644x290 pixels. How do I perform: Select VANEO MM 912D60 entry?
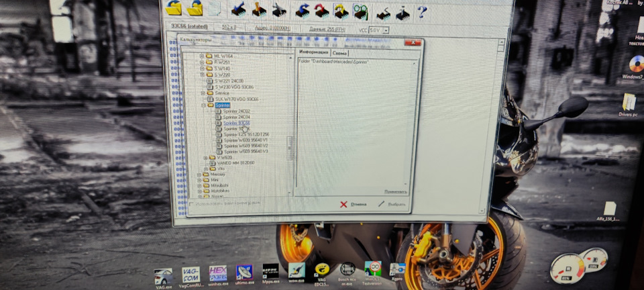point(235,163)
